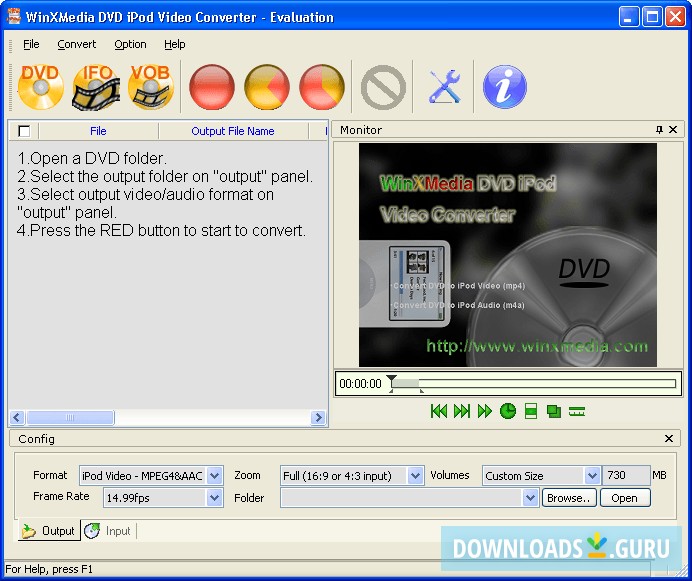This screenshot has height=581, width=692.
Task: Click the Output File Name column header
Action: [233, 131]
